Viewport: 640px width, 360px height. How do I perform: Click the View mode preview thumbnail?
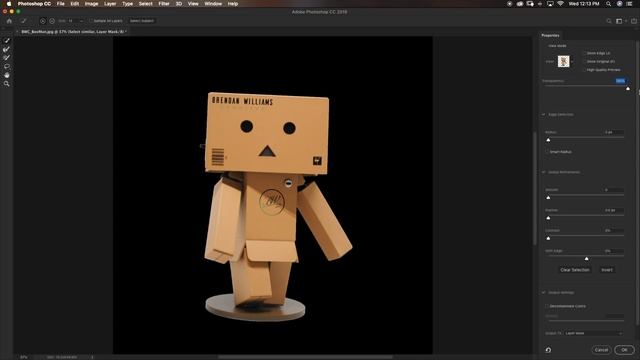coord(564,62)
